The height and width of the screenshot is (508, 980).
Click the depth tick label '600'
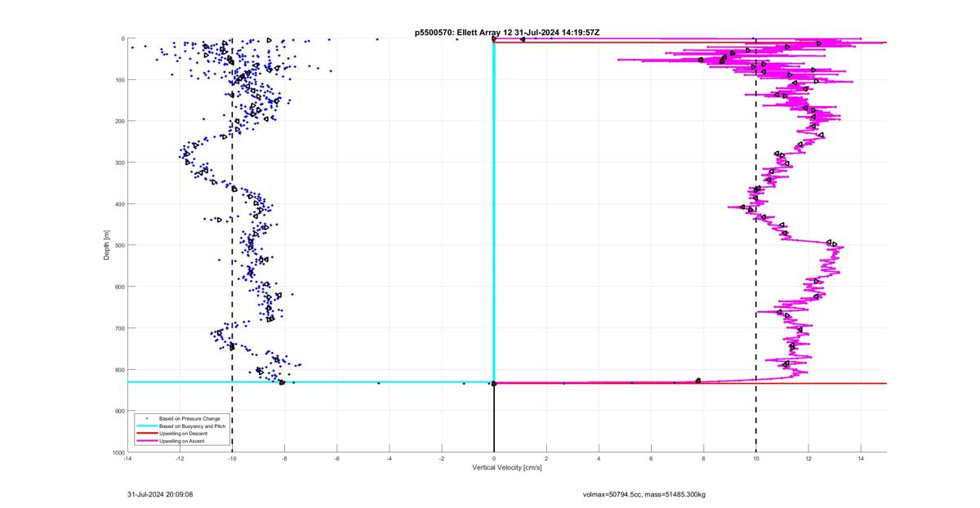118,287
